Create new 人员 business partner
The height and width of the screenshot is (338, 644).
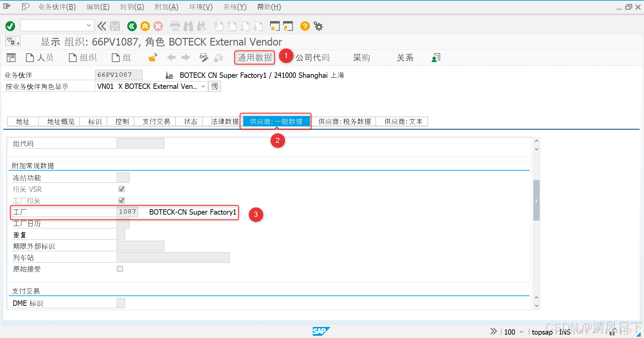point(40,58)
